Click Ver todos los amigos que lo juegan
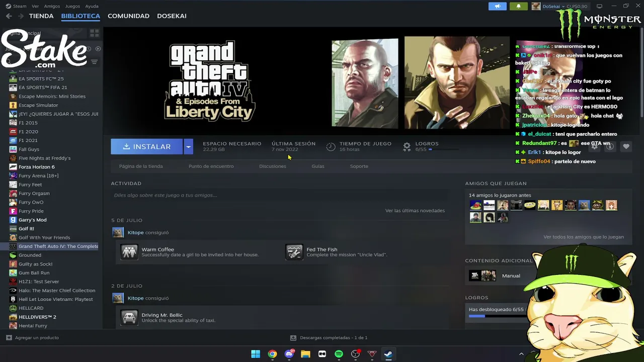This screenshot has width=644, height=362. [x=584, y=237]
